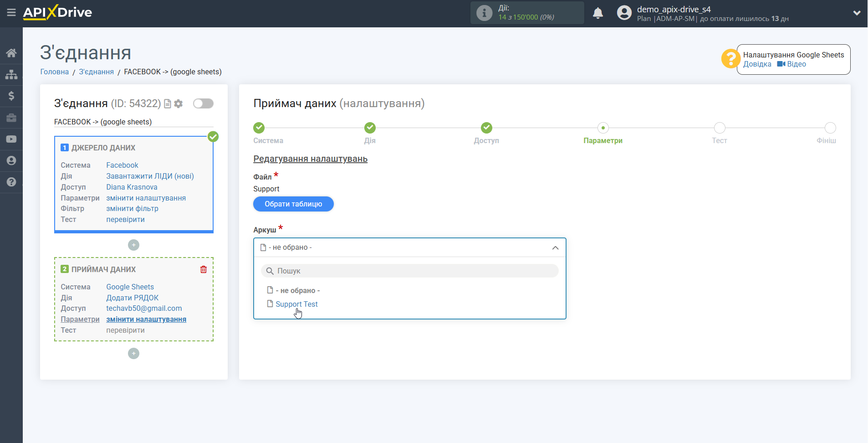The height and width of the screenshot is (443, 868).
Task: Open the connections sitemap sidebar icon
Action: (11, 74)
